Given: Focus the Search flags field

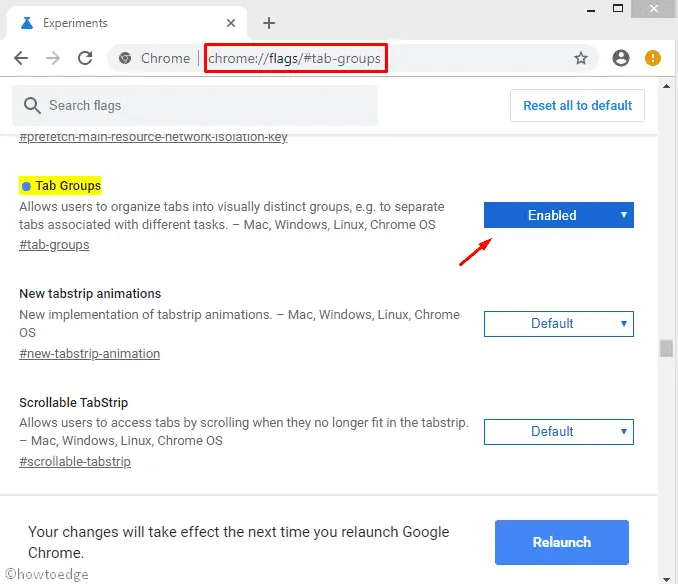Looking at the screenshot, I should 195,105.
